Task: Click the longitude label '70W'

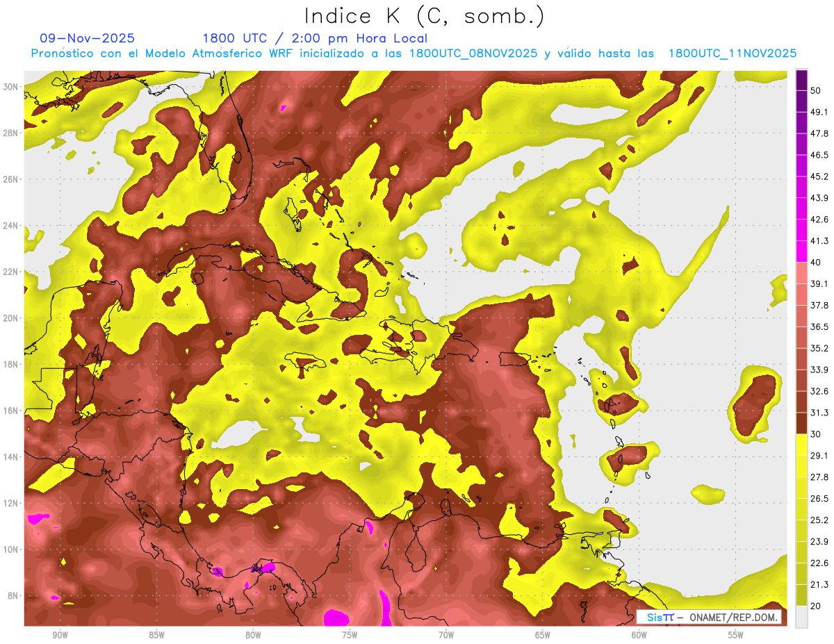Action: click(446, 635)
